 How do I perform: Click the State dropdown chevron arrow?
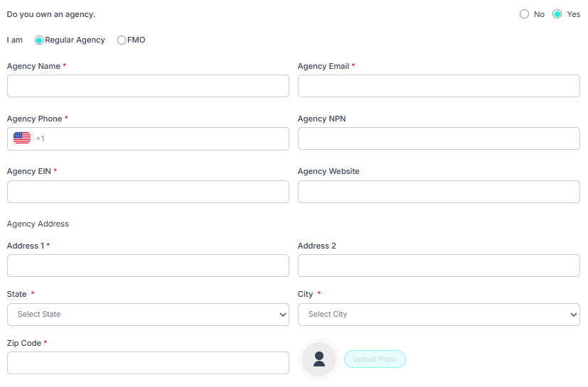tap(282, 315)
